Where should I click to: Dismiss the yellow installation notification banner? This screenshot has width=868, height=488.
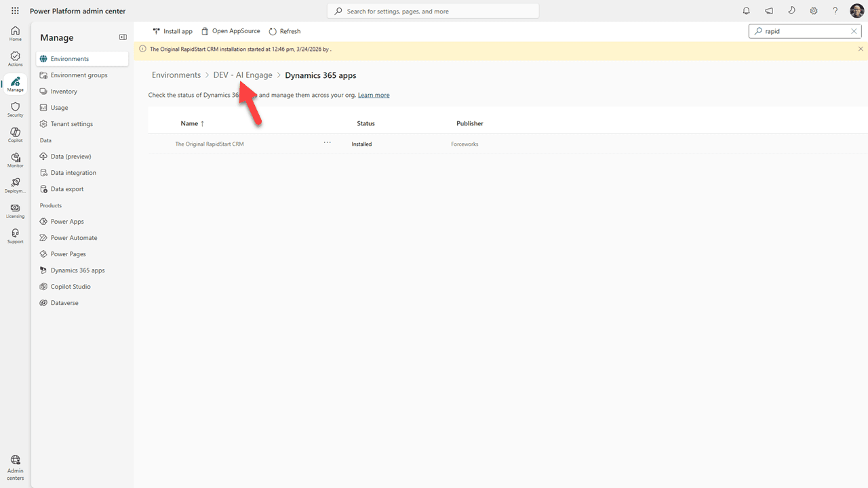pyautogui.click(x=861, y=49)
